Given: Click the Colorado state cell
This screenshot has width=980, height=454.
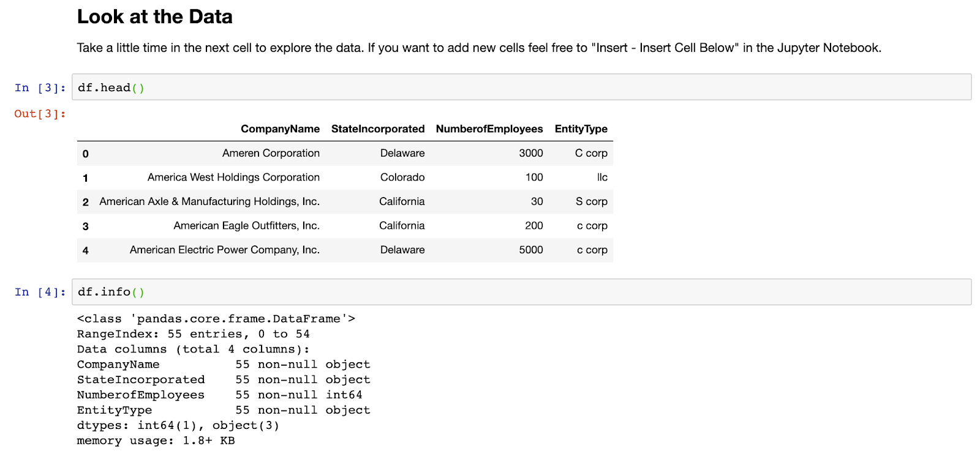Looking at the screenshot, I should (x=402, y=177).
